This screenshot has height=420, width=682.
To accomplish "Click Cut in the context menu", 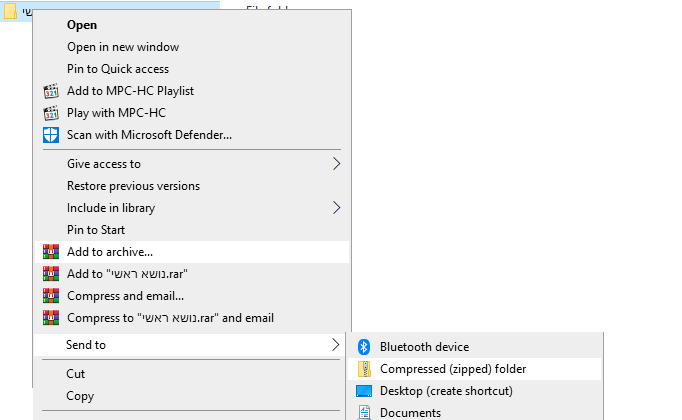I will (x=76, y=374).
